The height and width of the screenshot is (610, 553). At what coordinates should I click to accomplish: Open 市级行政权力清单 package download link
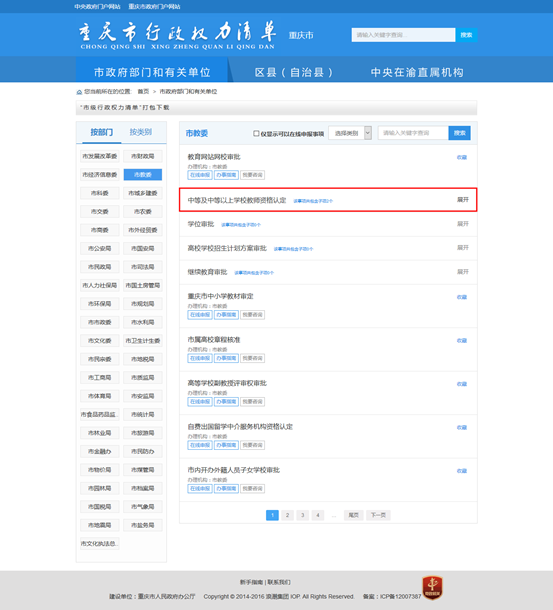[x=125, y=108]
